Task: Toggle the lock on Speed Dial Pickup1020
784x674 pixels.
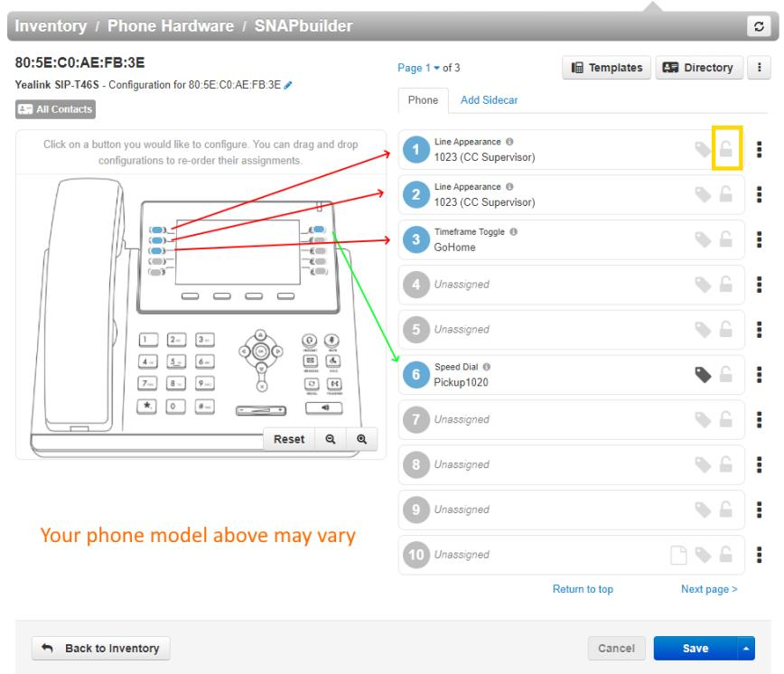Action: pos(726,373)
